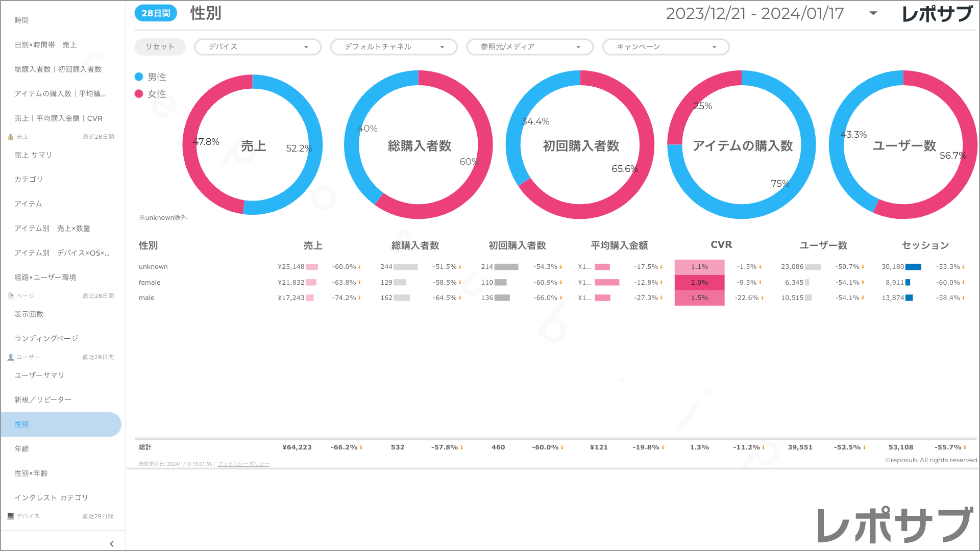Viewport: 980px width, 551px height.
Task: Click the ページ document section icon
Action: click(10, 296)
